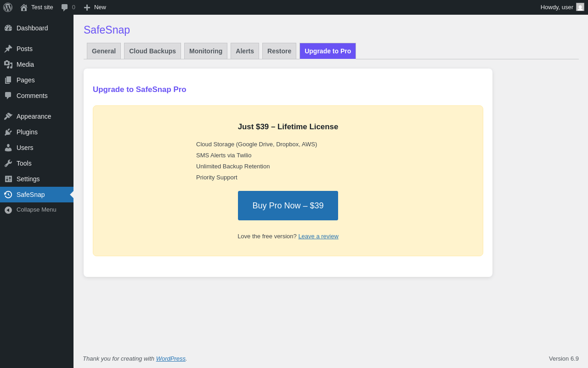588x368 pixels.
Task: Click the Posts pushpin icon
Action: 8,49
